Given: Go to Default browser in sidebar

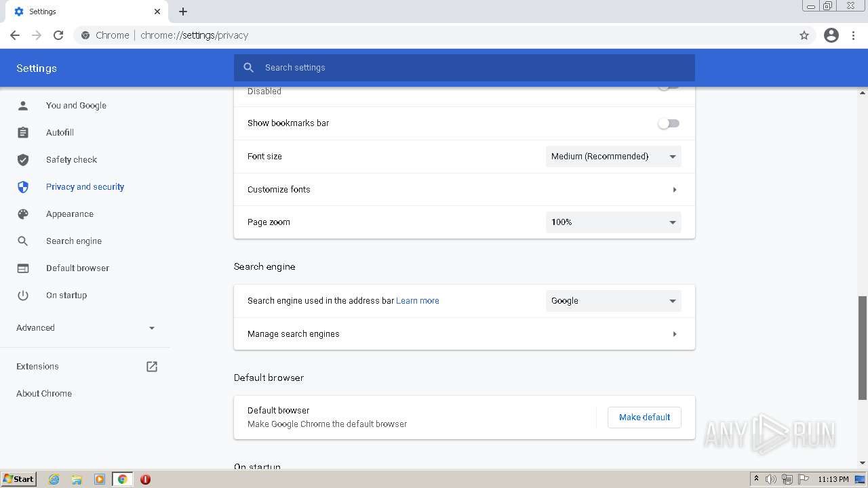Looking at the screenshot, I should 77,268.
